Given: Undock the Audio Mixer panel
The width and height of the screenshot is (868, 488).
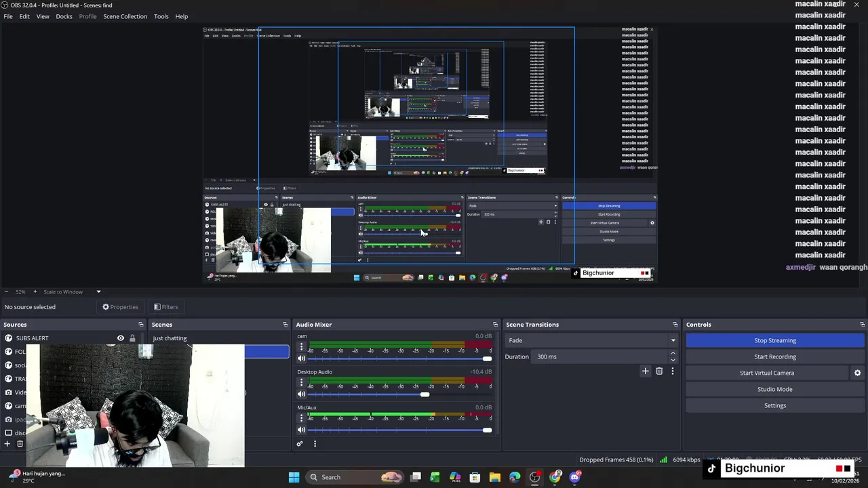Looking at the screenshot, I should click(x=495, y=325).
